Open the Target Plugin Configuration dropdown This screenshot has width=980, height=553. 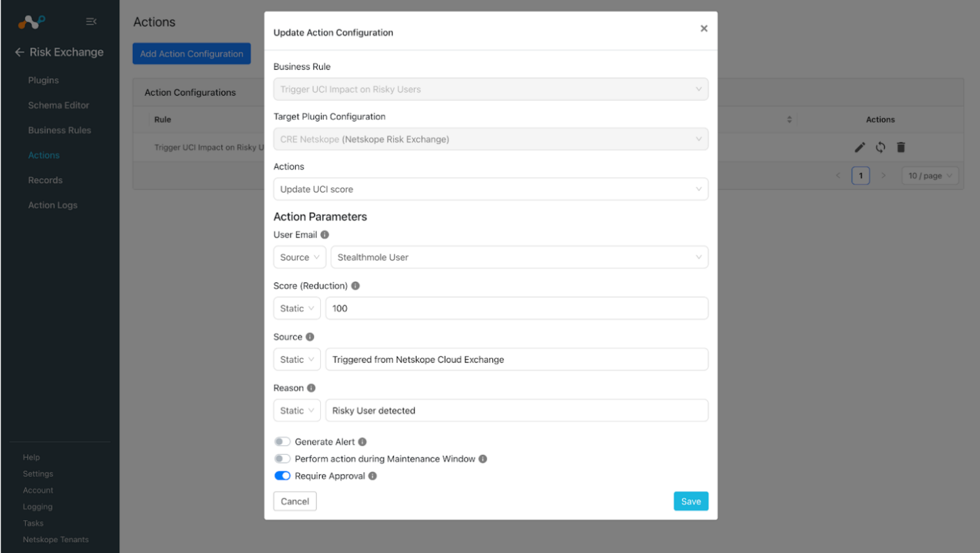pyautogui.click(x=491, y=139)
